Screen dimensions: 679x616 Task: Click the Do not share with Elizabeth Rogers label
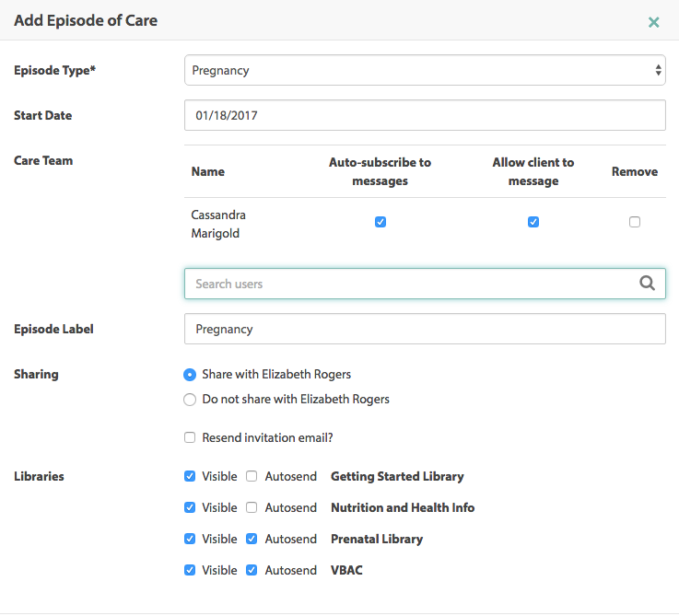coord(296,399)
